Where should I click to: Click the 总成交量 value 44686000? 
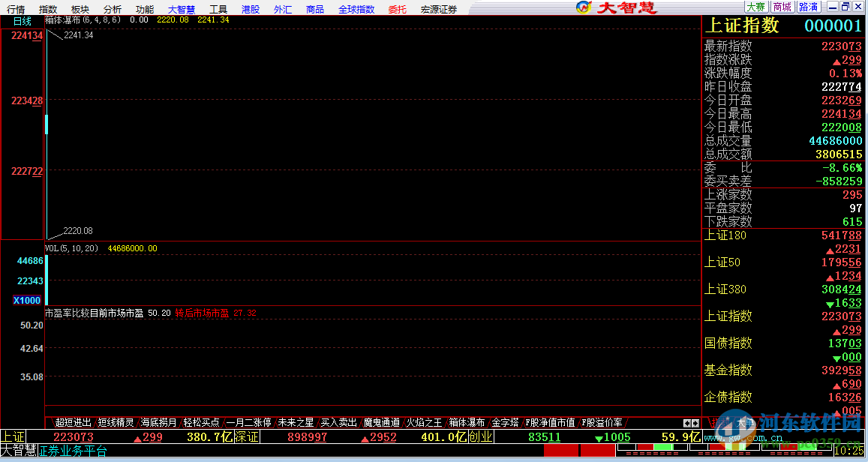coord(835,140)
